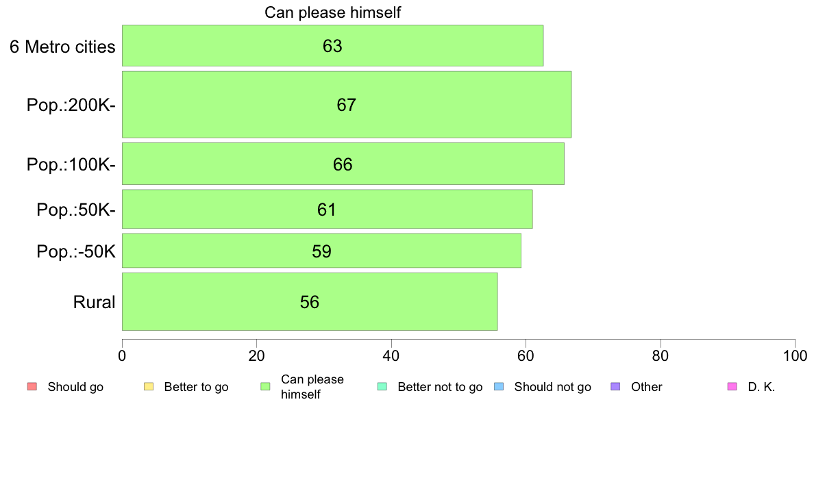Select the Pop.:100K- bar showing 66

pyautogui.click(x=343, y=164)
